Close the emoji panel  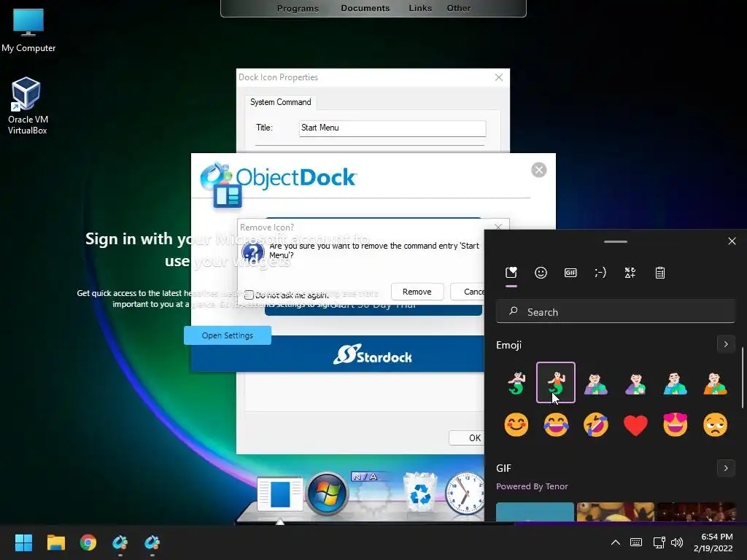[732, 241]
